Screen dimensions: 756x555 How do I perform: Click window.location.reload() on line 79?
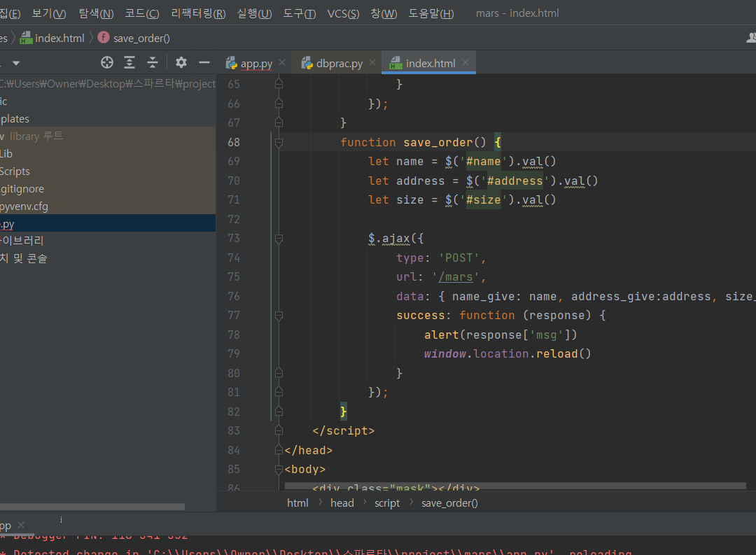[507, 354]
